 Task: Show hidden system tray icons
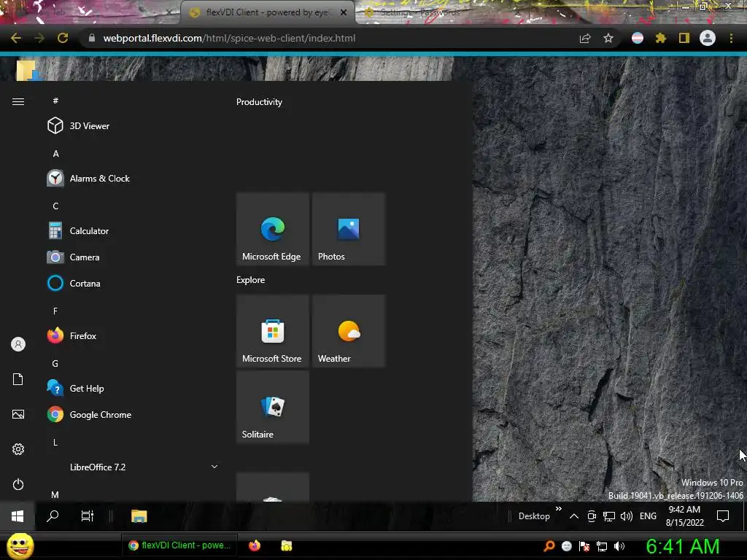(x=574, y=516)
